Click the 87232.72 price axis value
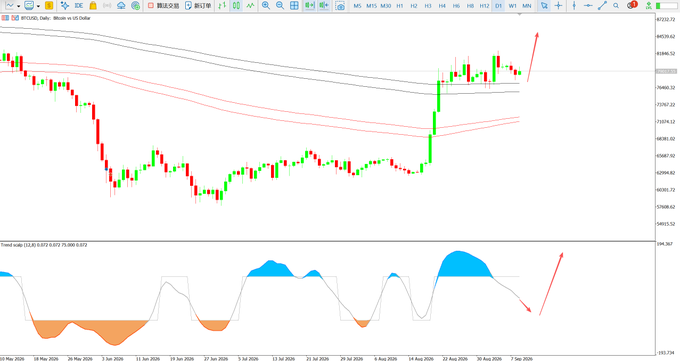 click(x=666, y=20)
